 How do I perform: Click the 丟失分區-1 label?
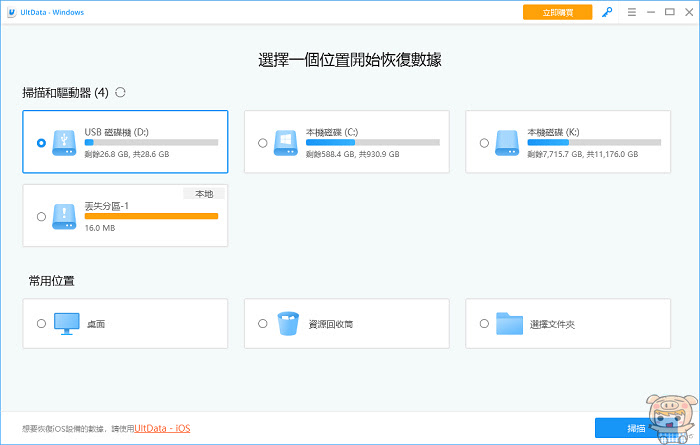[107, 206]
